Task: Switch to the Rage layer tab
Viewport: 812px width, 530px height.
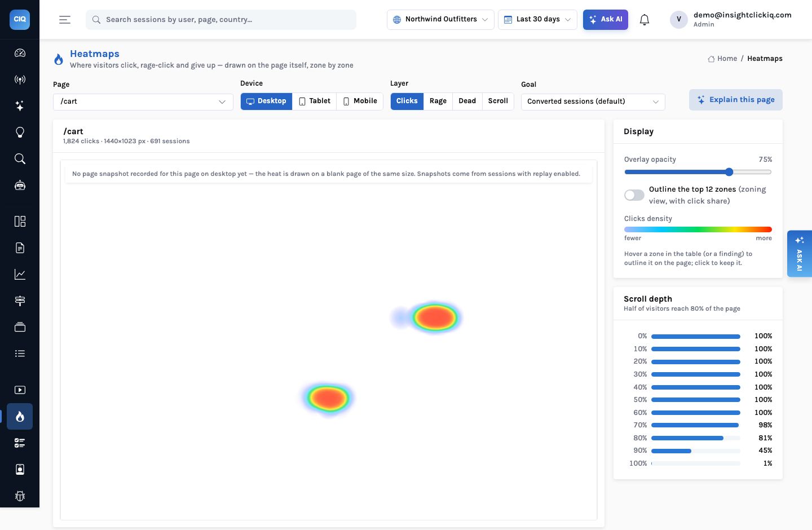Action: [x=438, y=101]
